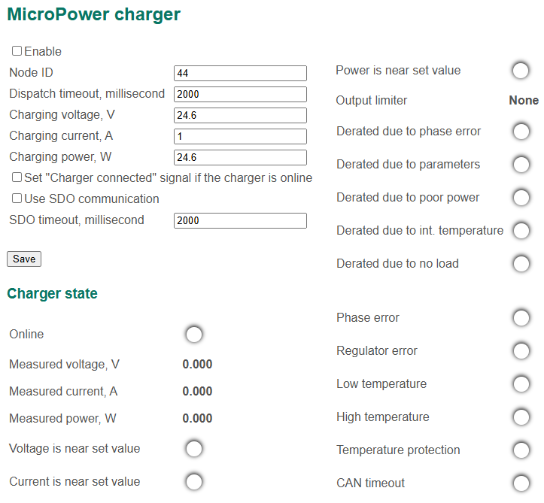Check Set "Charger connected" signal option
The image size is (544, 503).
point(17,177)
